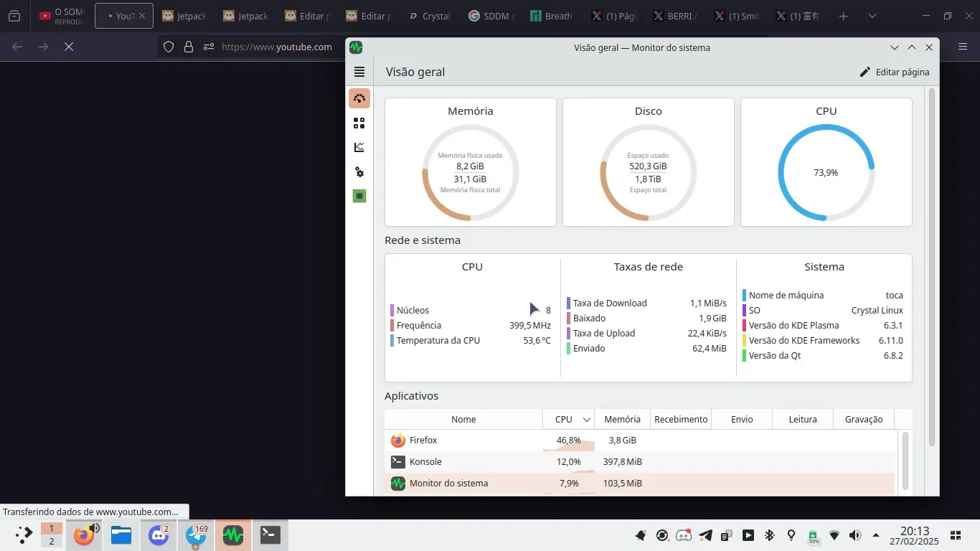The image size is (980, 551).
Task: Click the Firefox shield tracking protection icon
Action: pos(169,47)
